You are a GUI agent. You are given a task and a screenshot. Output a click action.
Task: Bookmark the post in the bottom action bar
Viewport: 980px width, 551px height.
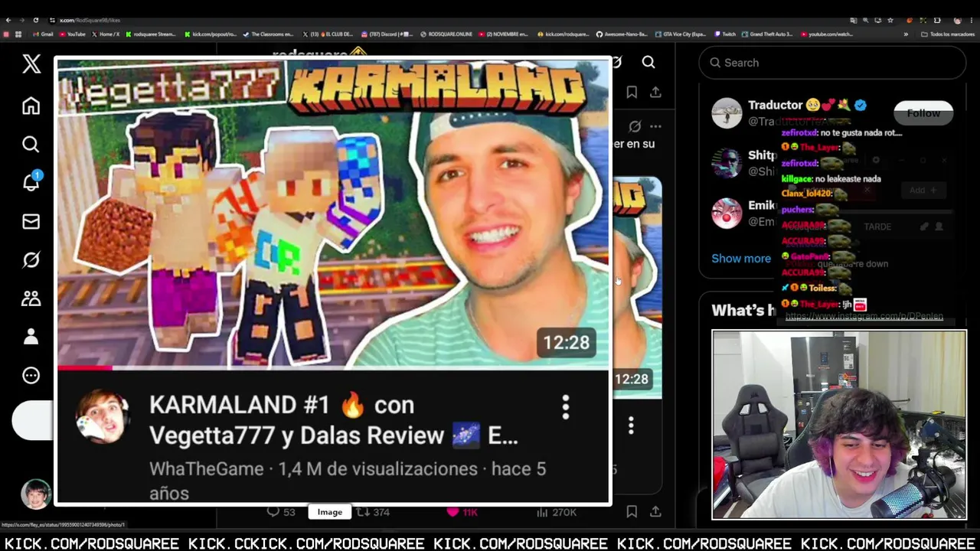coord(632,511)
